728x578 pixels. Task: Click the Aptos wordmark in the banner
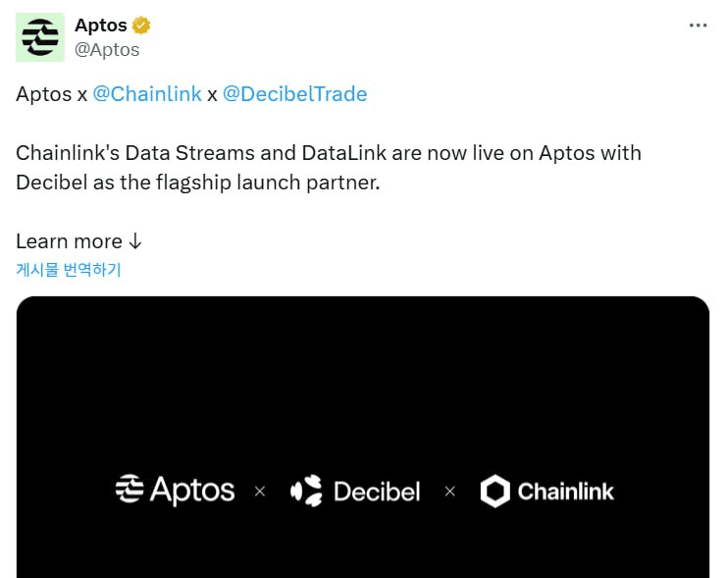coord(192,490)
